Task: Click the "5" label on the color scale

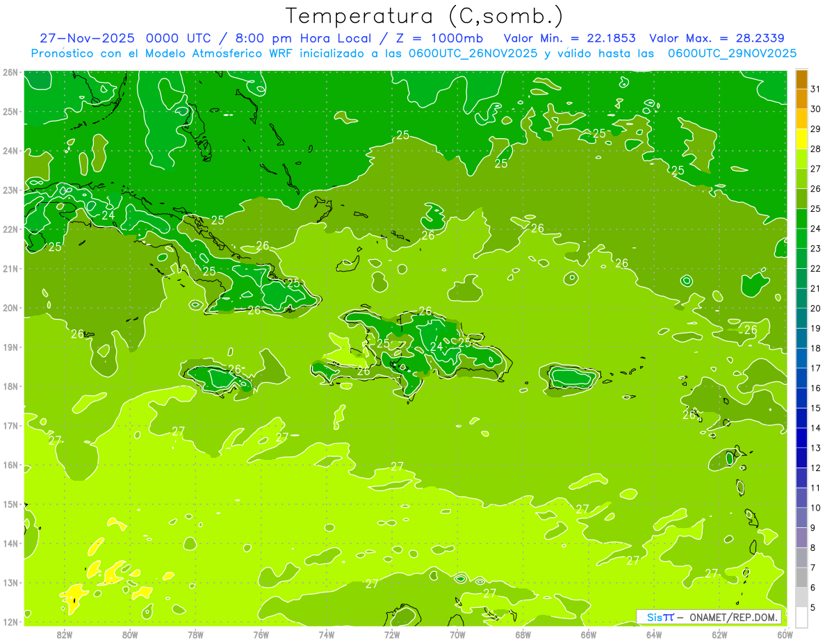Action: click(813, 607)
